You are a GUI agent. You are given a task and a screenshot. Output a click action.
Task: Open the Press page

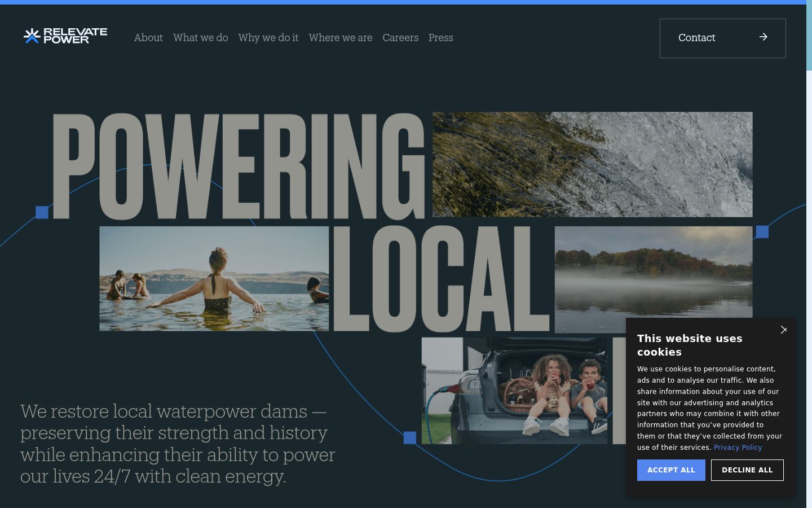pos(441,38)
